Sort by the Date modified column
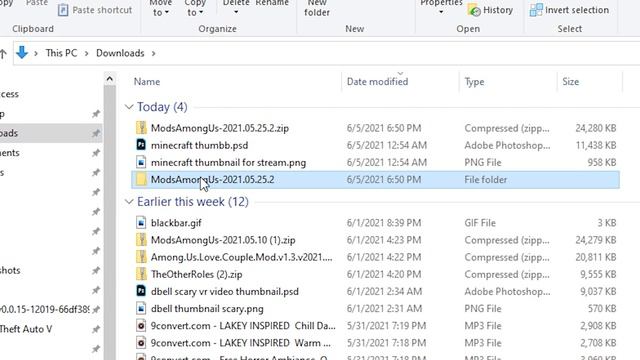Screen dimensions: 640x360 coord(377,82)
